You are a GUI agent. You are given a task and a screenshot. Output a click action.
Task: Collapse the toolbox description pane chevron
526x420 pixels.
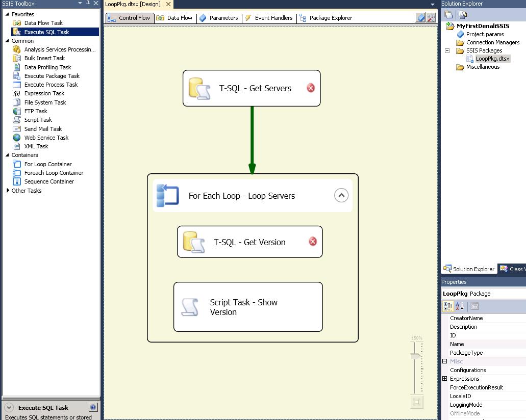(9, 408)
